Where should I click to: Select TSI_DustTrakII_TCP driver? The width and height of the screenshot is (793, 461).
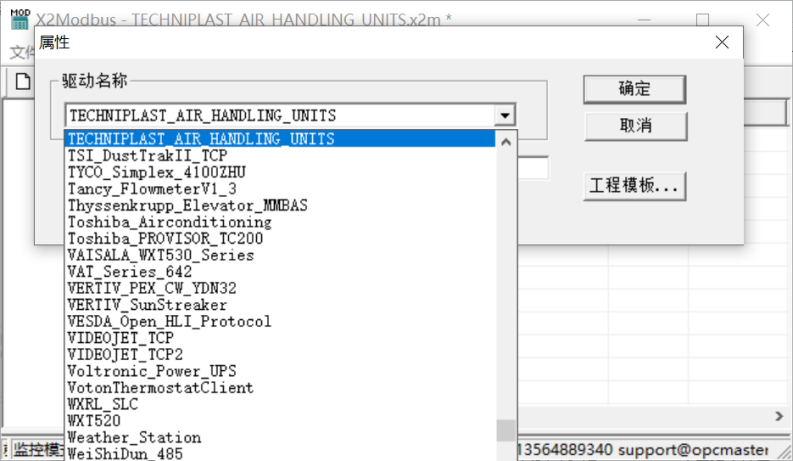point(281,156)
